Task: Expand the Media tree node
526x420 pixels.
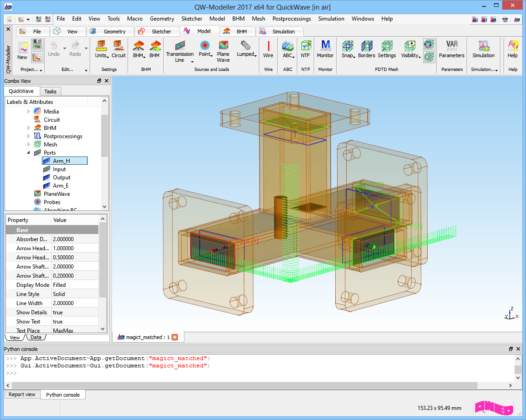Action: tap(28, 111)
